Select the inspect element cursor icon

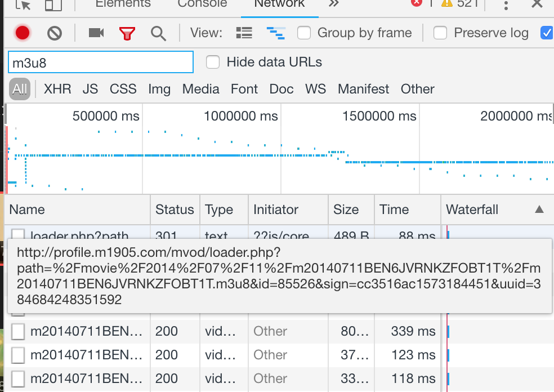(24, 5)
